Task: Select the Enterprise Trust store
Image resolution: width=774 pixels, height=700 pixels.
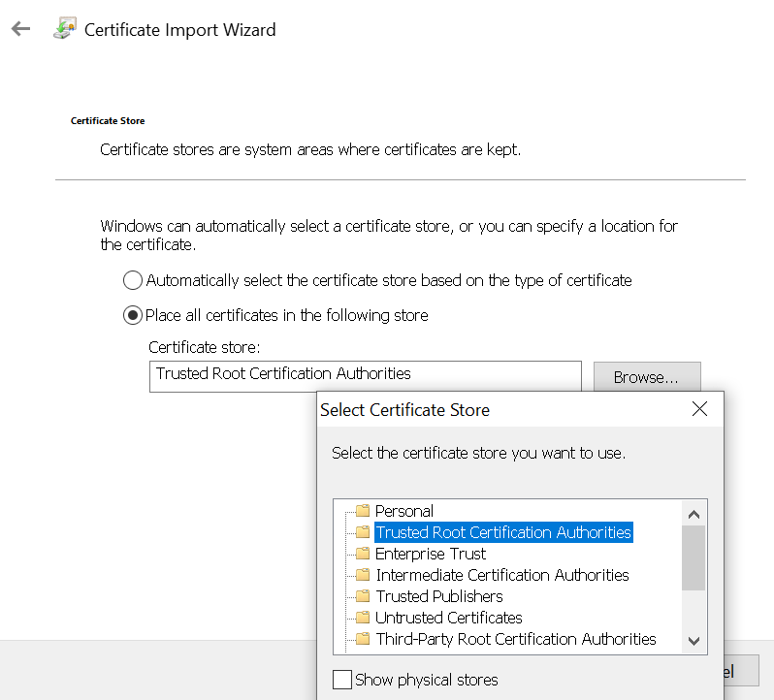Action: coord(431,554)
